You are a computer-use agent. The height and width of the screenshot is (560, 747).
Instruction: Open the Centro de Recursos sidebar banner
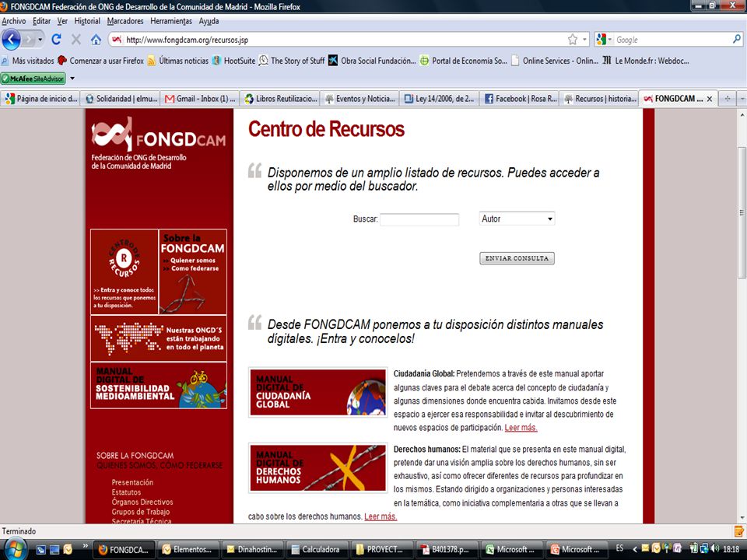tap(124, 271)
